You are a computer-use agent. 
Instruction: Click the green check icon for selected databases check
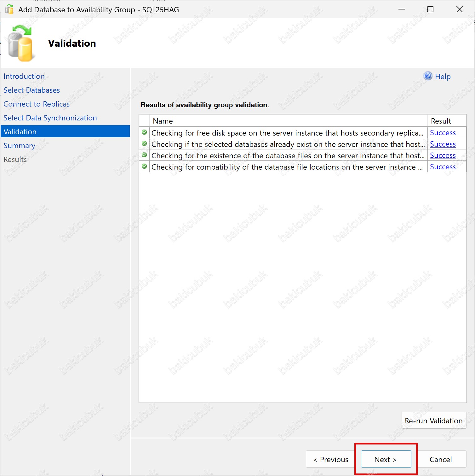[x=144, y=144]
